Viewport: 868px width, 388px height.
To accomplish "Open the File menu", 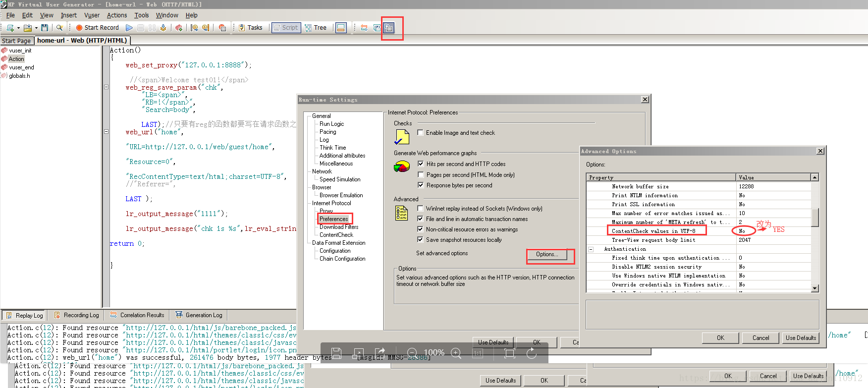I will [x=10, y=15].
